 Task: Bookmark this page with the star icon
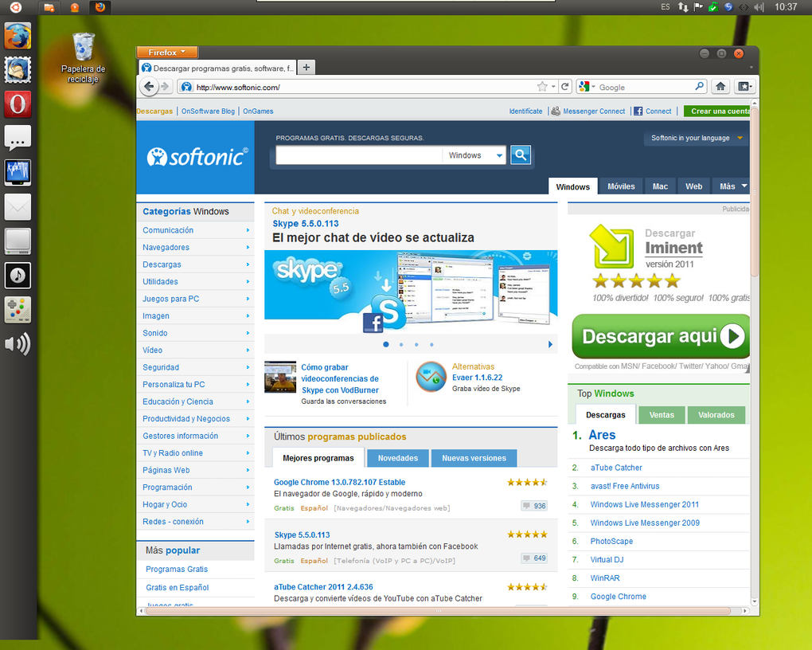point(542,87)
